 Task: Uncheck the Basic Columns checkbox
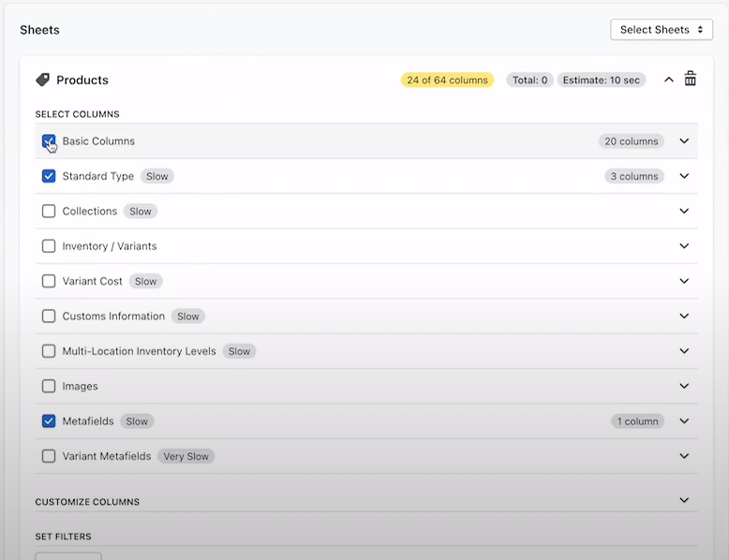tap(49, 140)
